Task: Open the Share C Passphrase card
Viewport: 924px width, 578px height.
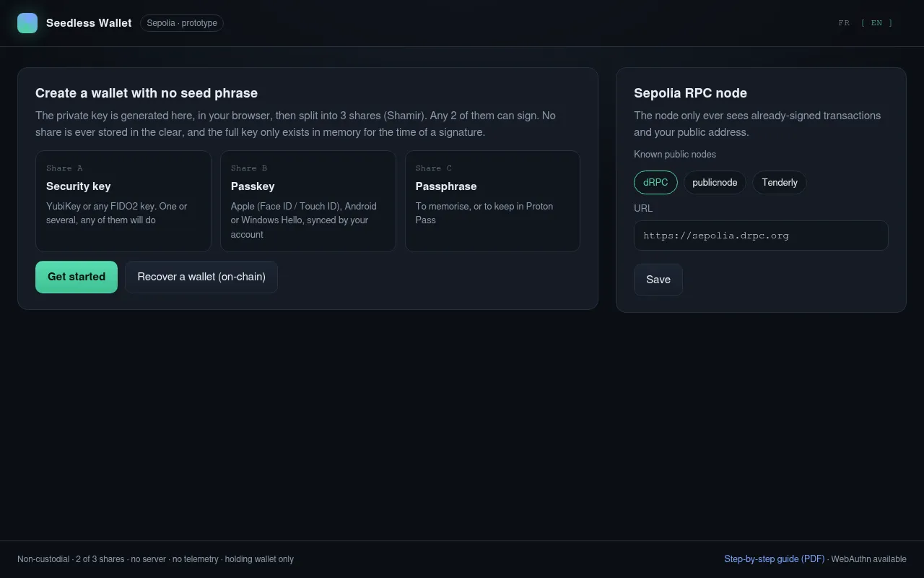Action: [492, 201]
